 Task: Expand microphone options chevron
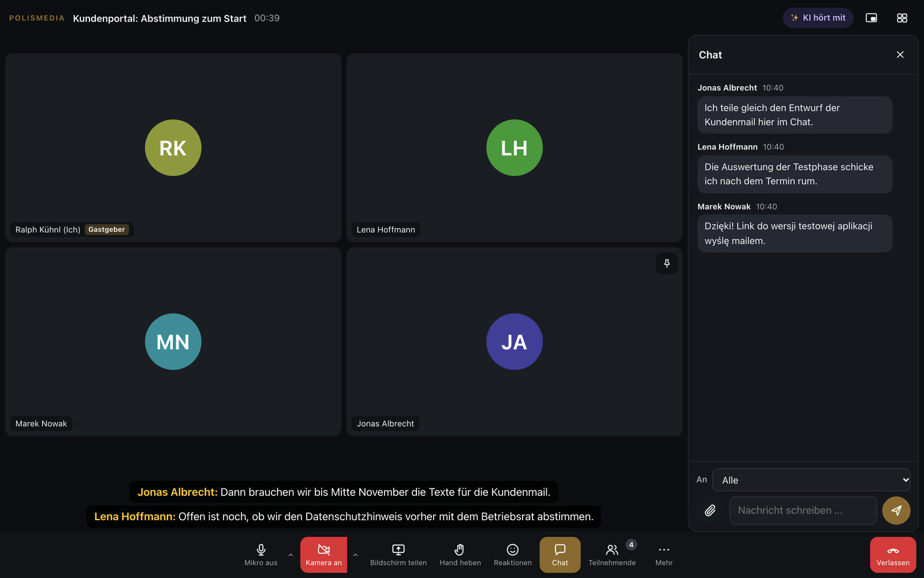pyautogui.click(x=290, y=555)
